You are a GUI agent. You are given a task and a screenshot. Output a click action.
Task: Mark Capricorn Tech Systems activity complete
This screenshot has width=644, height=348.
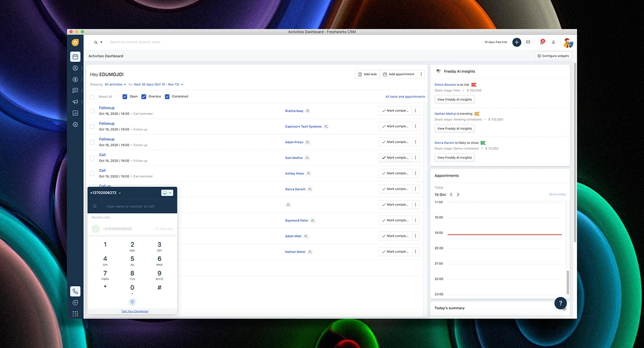pyautogui.click(x=394, y=126)
